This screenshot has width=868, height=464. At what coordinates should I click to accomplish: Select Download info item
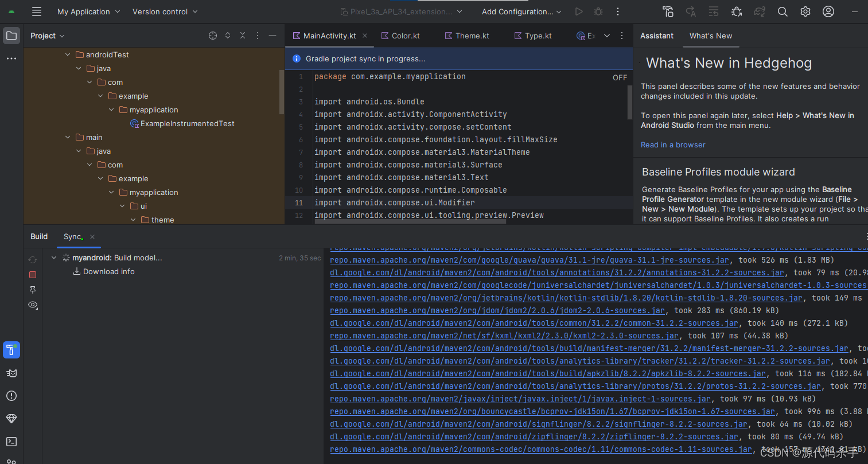104,271
